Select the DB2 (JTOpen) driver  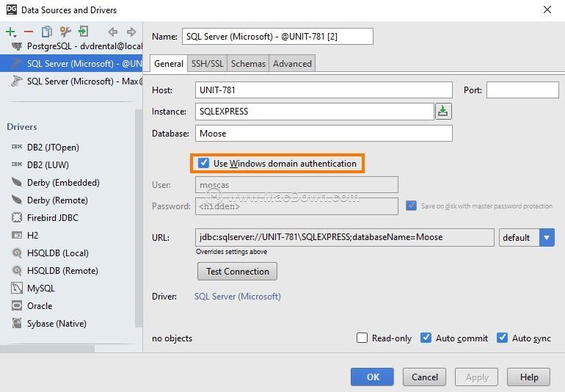click(53, 147)
